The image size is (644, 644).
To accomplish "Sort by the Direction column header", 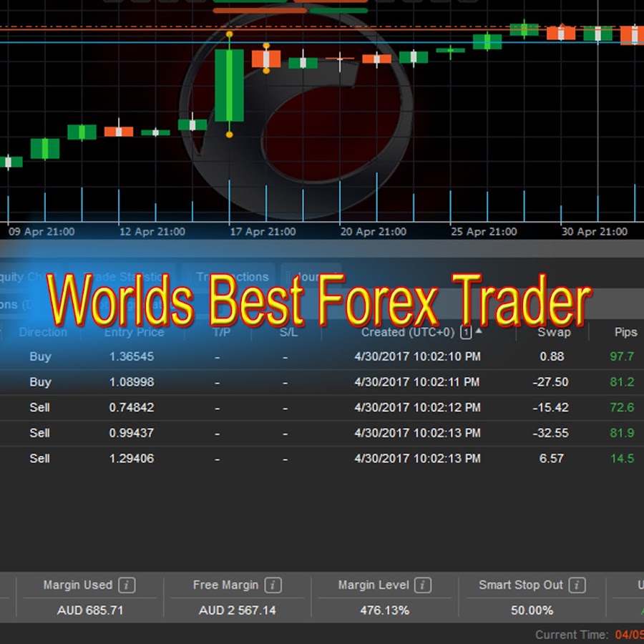I will [x=43, y=332].
